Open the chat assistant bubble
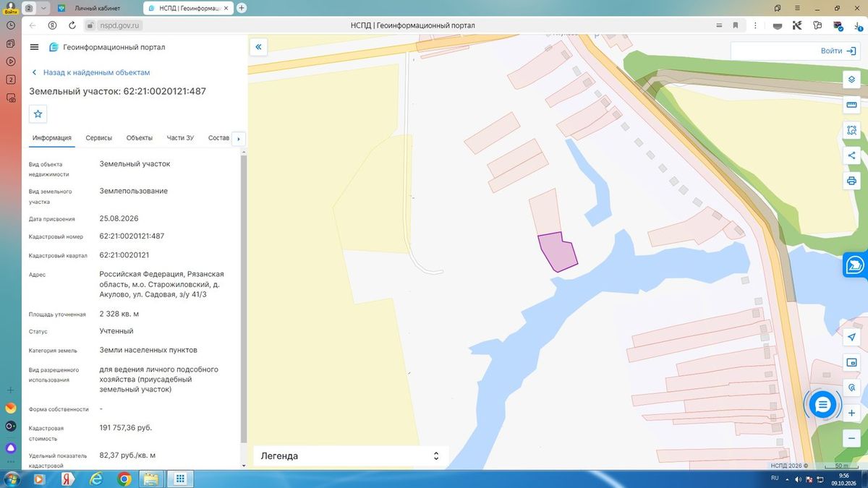Screen dimensions: 868x488 pyautogui.click(x=822, y=405)
